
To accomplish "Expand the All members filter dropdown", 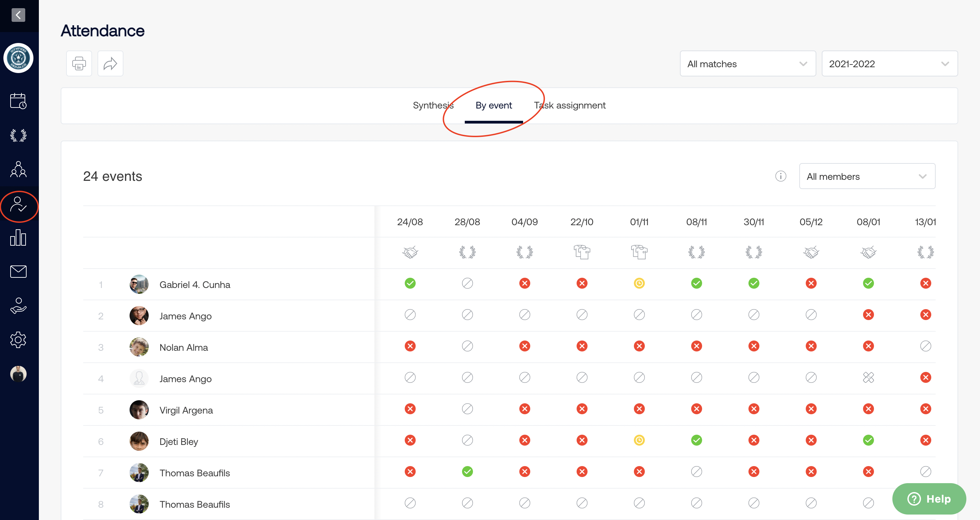I will coord(867,176).
